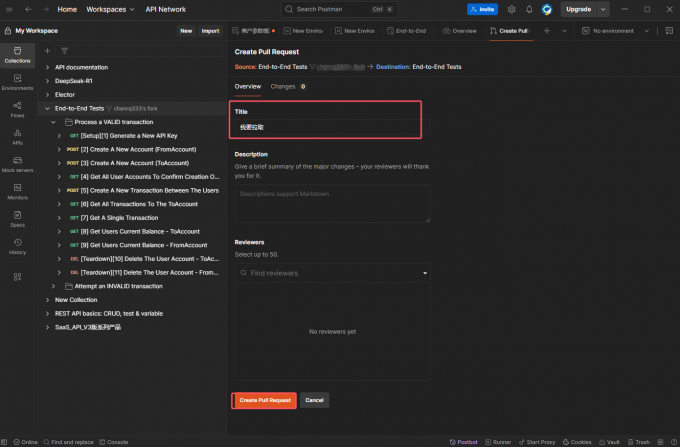This screenshot has width=680, height=447.
Task: Click Find and replace in status bar
Action: 69,442
